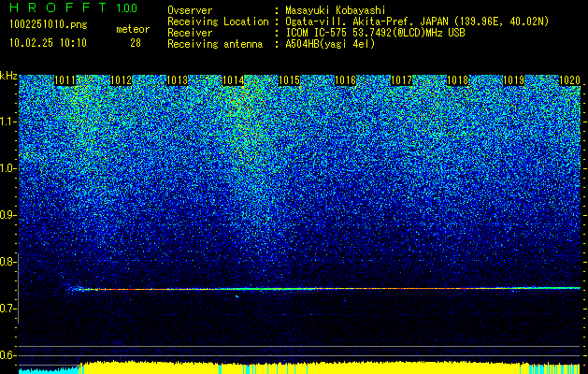Click the 1018 time marker
Viewport: 588px width, 374px height.
[458, 80]
